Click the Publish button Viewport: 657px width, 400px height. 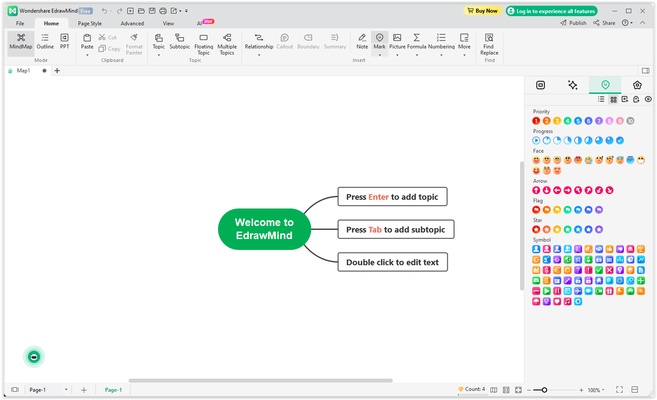click(573, 23)
